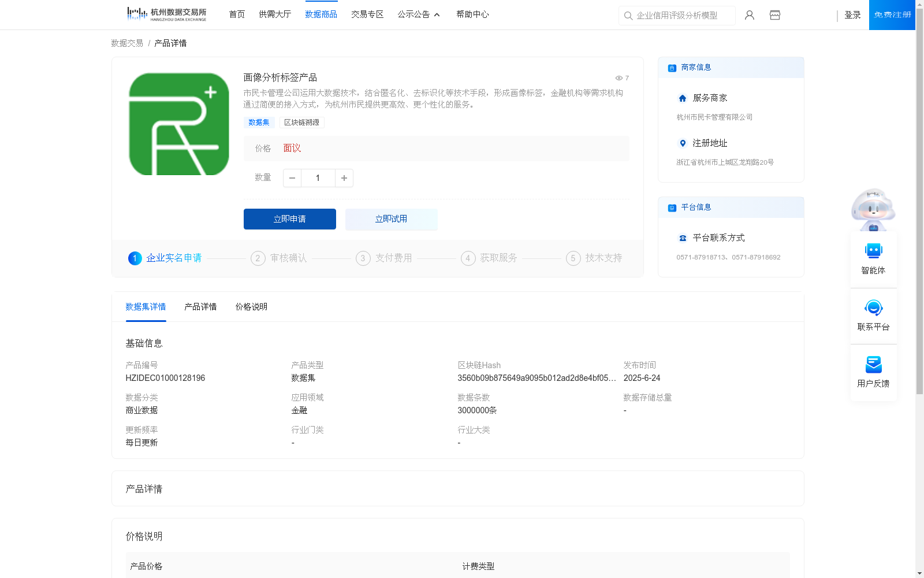
Task: Click the 平台信息 panel icon
Action: tap(672, 208)
